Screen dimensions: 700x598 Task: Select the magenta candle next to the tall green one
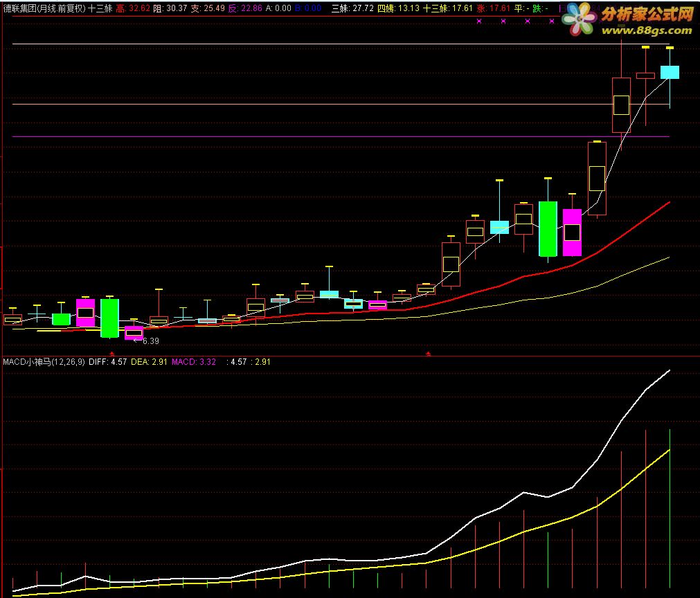pos(572,232)
